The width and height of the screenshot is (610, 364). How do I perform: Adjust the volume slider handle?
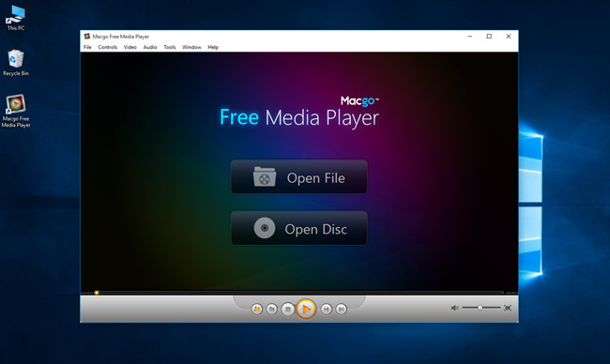(x=480, y=308)
